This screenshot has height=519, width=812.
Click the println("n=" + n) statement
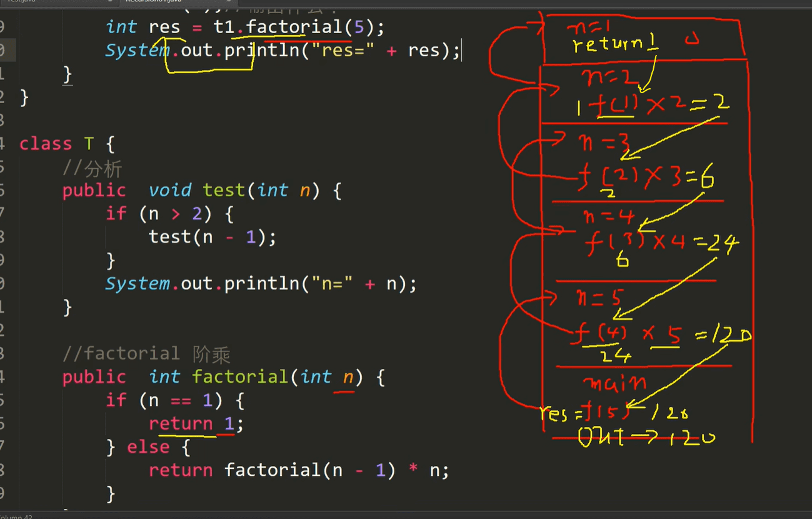click(x=261, y=284)
